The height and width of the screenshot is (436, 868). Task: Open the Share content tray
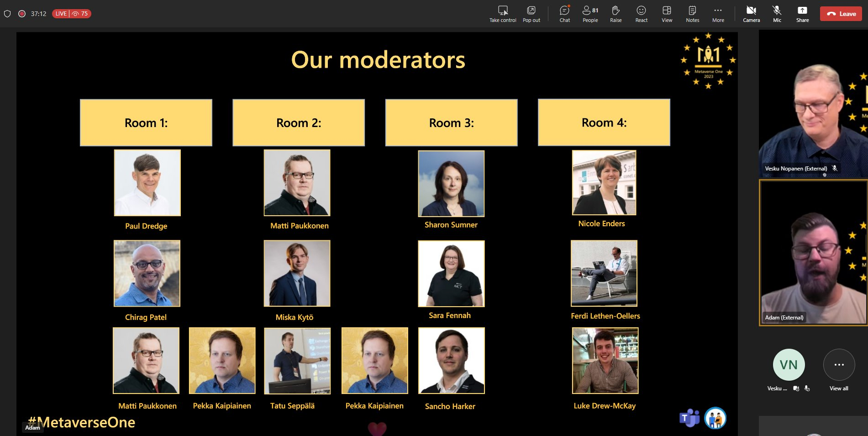coord(802,14)
